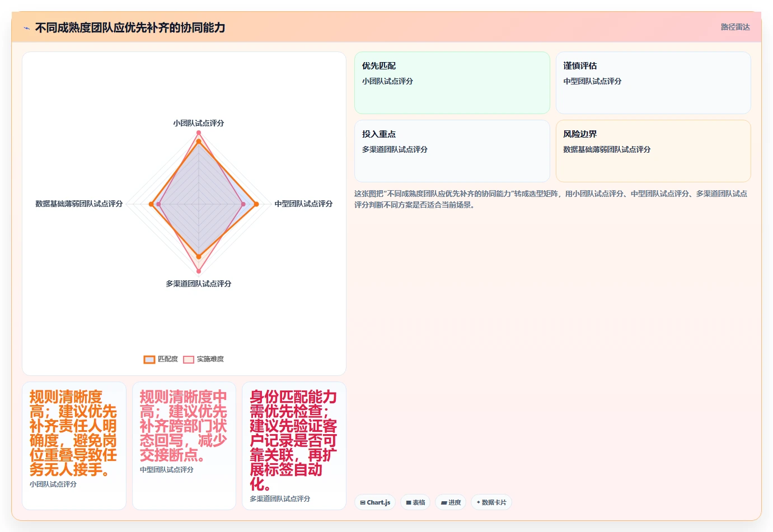Open the orange 规则清晰度高 insight card
This screenshot has width=773, height=532.
pyautogui.click(x=74, y=446)
